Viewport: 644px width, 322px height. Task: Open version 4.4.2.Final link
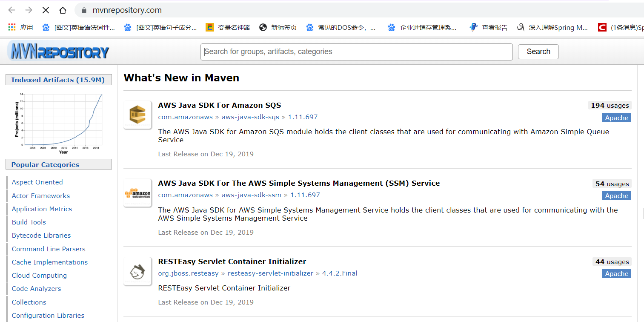tap(340, 273)
